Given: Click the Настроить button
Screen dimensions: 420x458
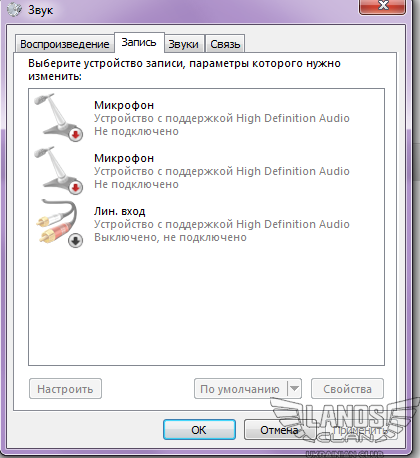Looking at the screenshot, I should 65,389.
